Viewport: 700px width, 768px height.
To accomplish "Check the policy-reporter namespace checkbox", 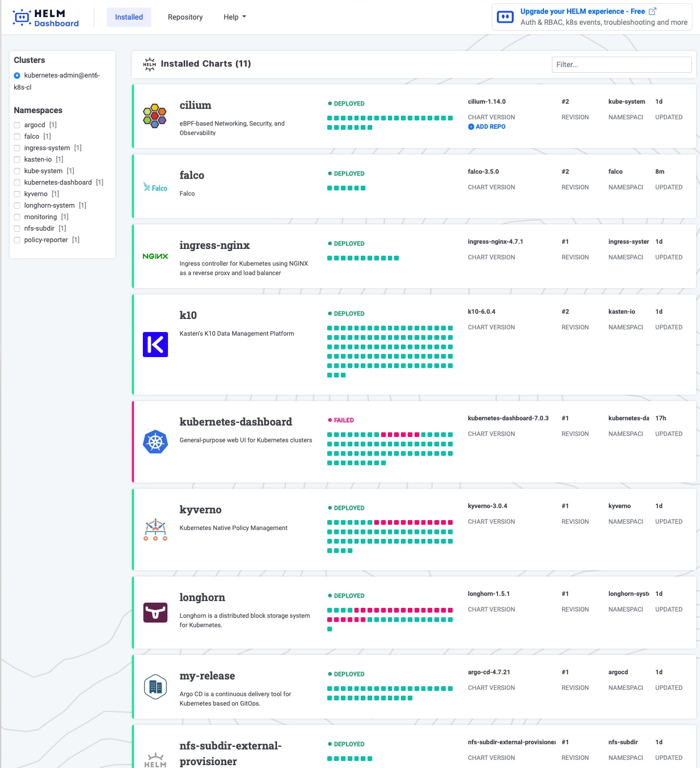I will [x=17, y=240].
